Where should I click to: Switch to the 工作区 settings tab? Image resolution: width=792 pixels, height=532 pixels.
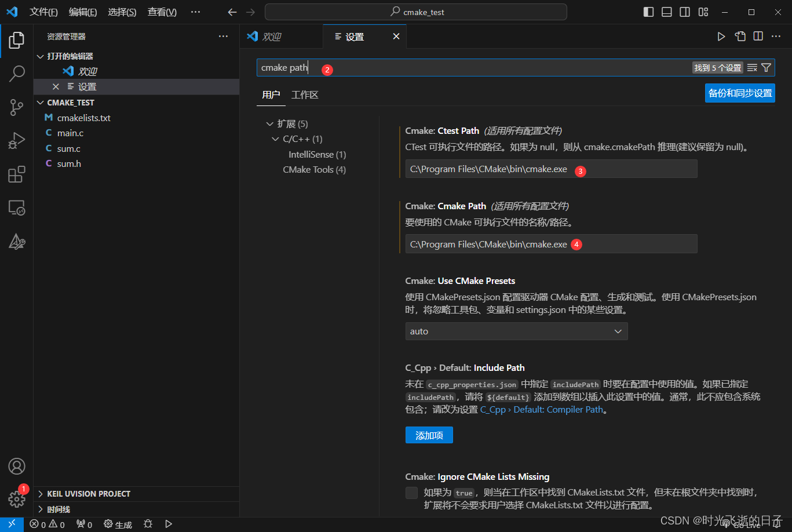tap(305, 95)
